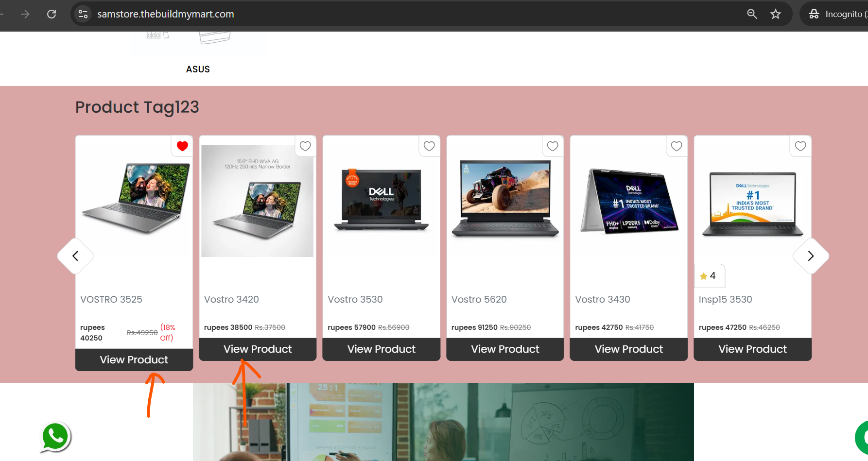
Task: Click the rupees 91250 price text
Action: [x=475, y=327]
